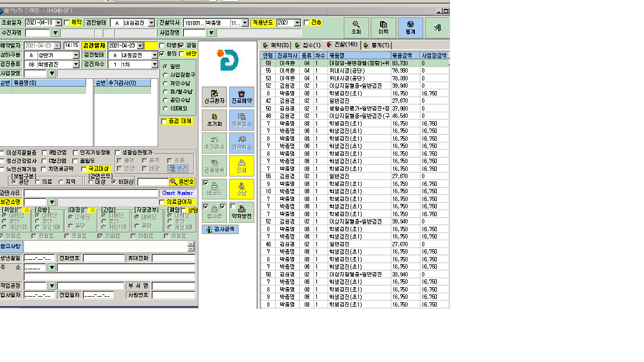Select the 사업장청구 radio option
The height and width of the screenshot is (362, 644).
pos(165,75)
